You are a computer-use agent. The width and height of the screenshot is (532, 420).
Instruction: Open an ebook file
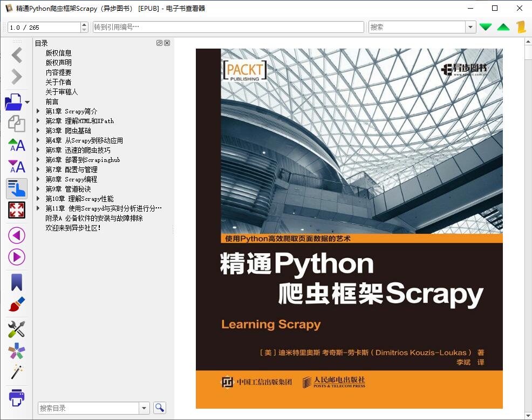[x=13, y=101]
